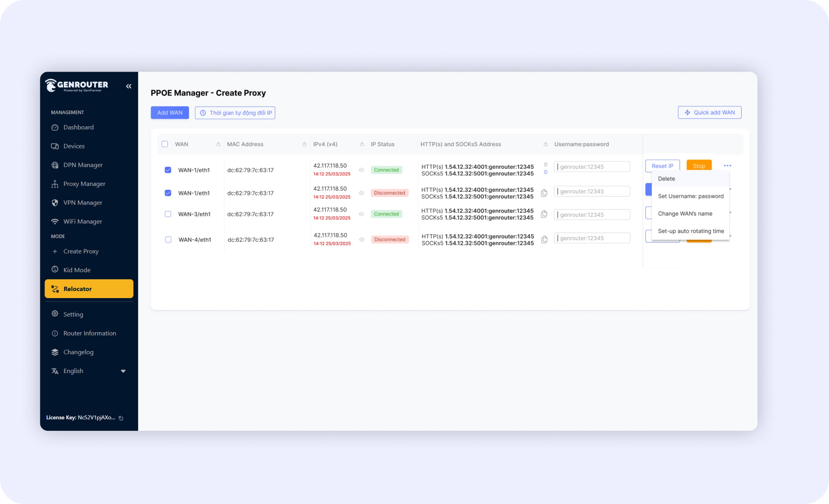The height and width of the screenshot is (504, 829).
Task: Copy proxy address for WAN-4/eth1 row
Action: tap(544, 240)
